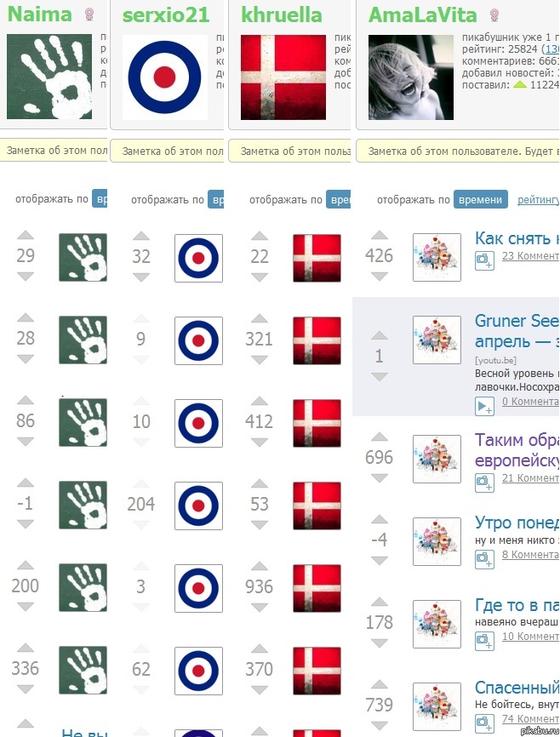
Task: Upvote the AmaLaVita post rated 426
Action: [380, 235]
